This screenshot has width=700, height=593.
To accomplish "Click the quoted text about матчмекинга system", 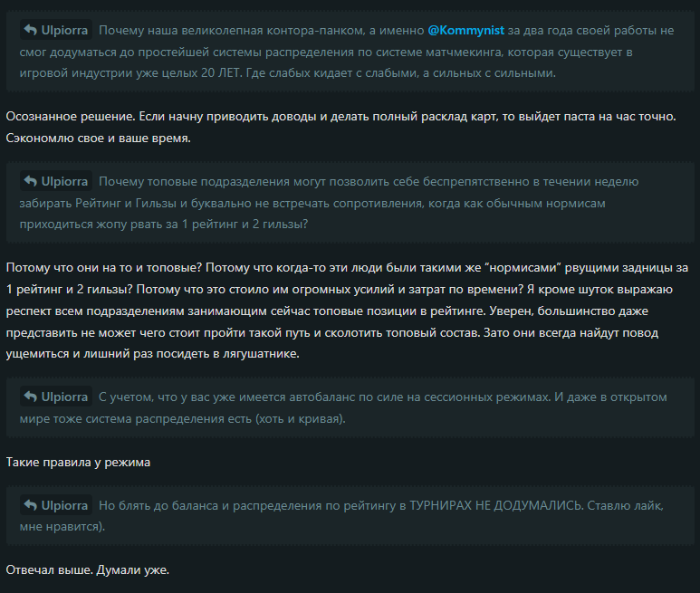I will point(347,52).
